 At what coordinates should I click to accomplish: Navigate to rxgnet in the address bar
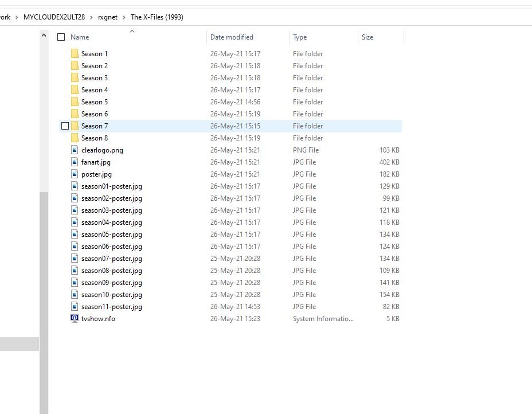point(108,17)
